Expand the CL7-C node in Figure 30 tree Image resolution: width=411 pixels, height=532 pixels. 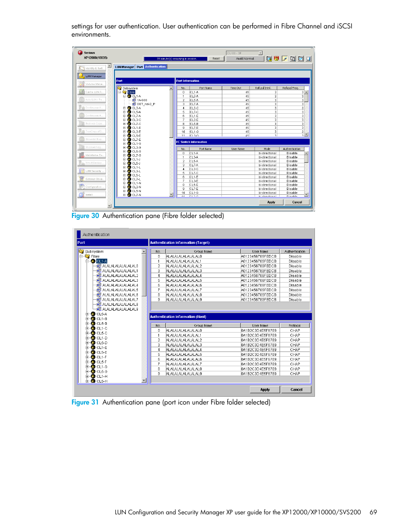coord(125,124)
